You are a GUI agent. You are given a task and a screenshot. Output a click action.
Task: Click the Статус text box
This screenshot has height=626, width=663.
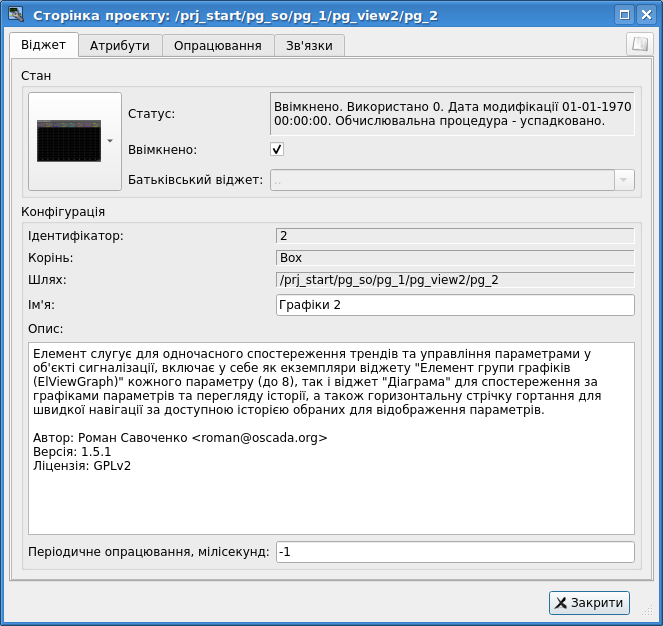click(x=452, y=114)
